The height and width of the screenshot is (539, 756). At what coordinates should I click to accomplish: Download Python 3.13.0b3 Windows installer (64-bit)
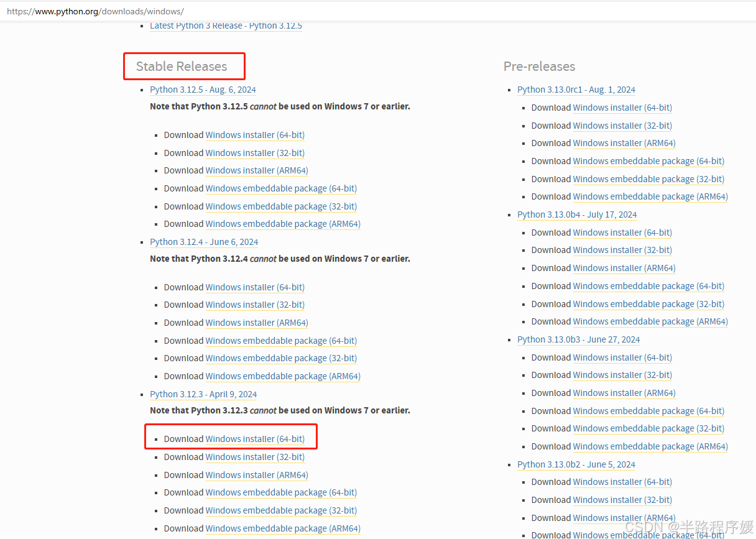622,357
